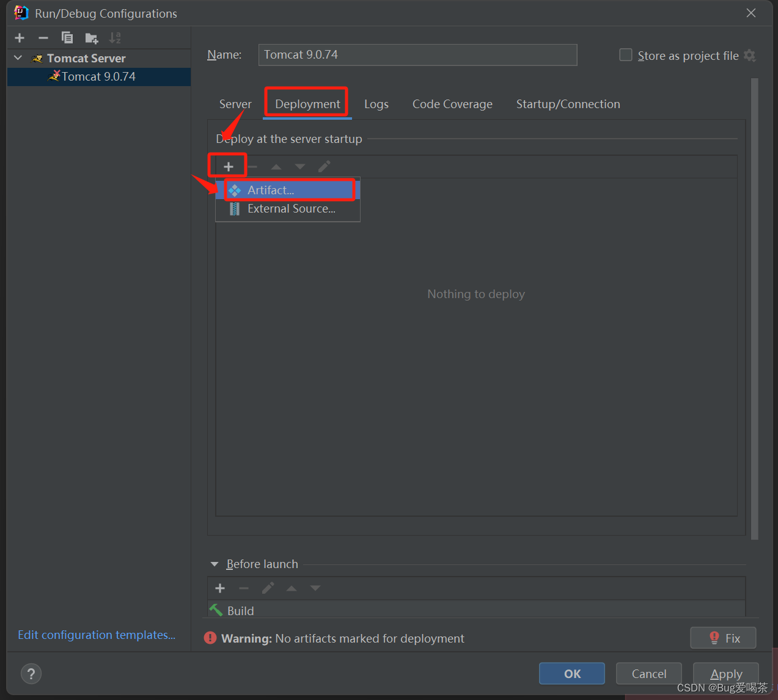Image resolution: width=778 pixels, height=700 pixels.
Task: Click the Fix button
Action: 723,638
